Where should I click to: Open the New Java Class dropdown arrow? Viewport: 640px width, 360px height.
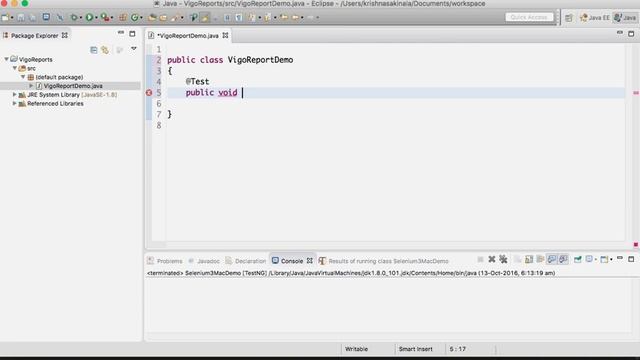141,18
